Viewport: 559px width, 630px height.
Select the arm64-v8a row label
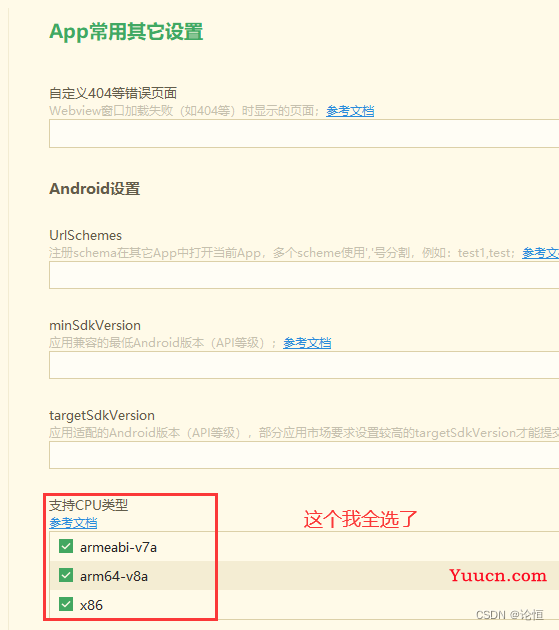click(114, 576)
